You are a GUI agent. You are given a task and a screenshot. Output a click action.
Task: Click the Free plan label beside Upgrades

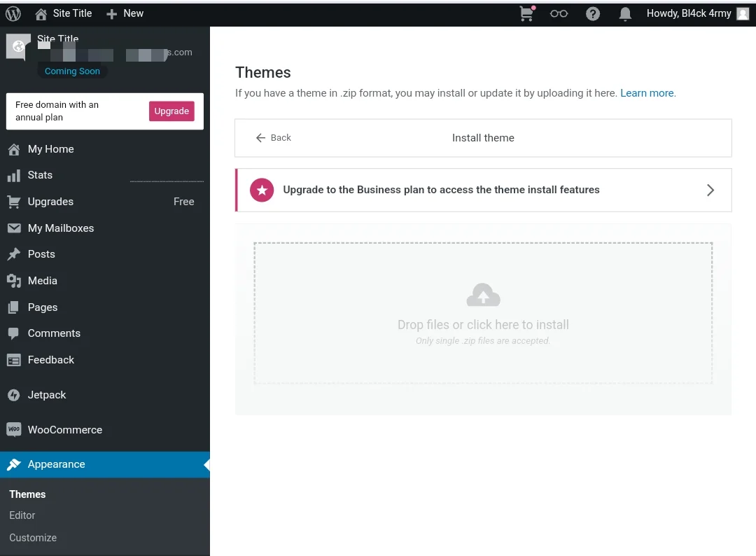pyautogui.click(x=183, y=202)
